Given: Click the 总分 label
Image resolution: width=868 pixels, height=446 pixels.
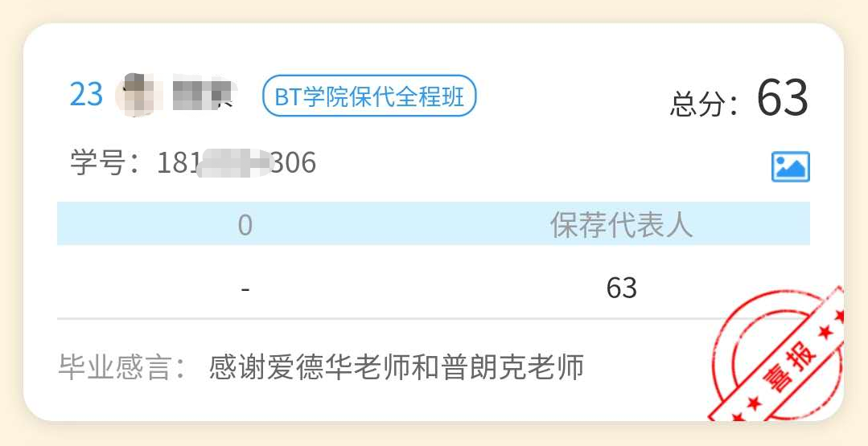Looking at the screenshot, I should pos(704,104).
